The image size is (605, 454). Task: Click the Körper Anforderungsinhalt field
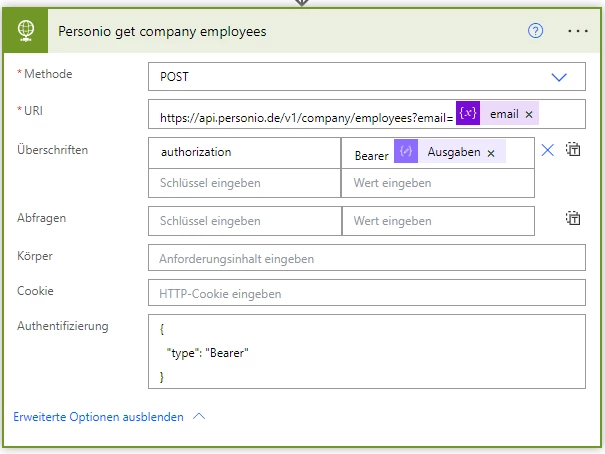pos(367,258)
